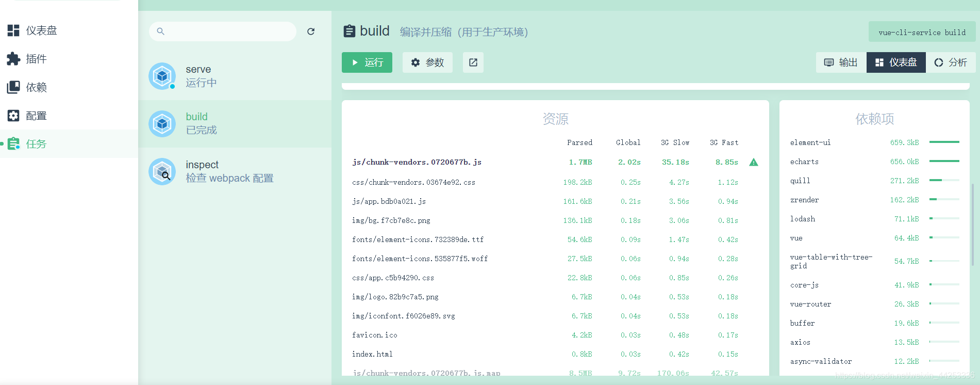The width and height of the screenshot is (980, 385).
Task: Switch to the 分析 analyzer tab
Action: (x=951, y=62)
